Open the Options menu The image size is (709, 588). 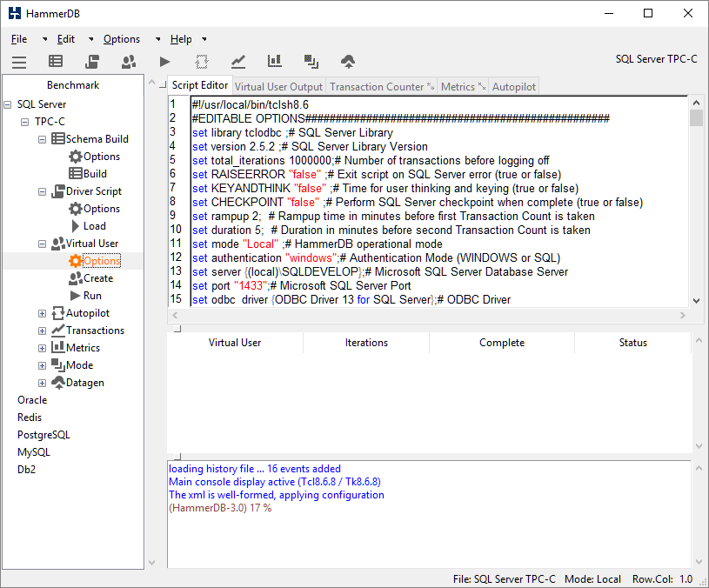122,39
